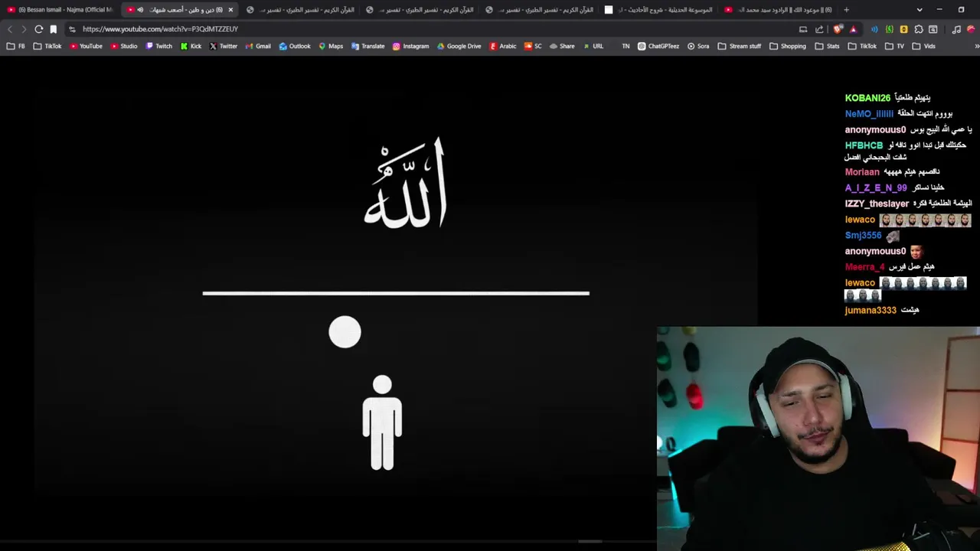Open the URL bookmark
Image resolution: width=980 pixels, height=551 pixels.
(x=593, y=46)
